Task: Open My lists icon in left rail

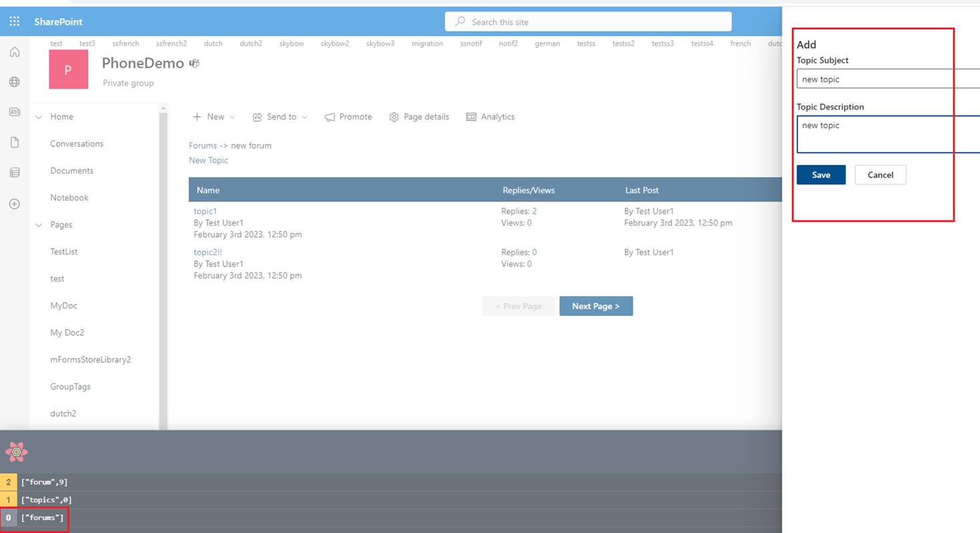Action: (15, 173)
